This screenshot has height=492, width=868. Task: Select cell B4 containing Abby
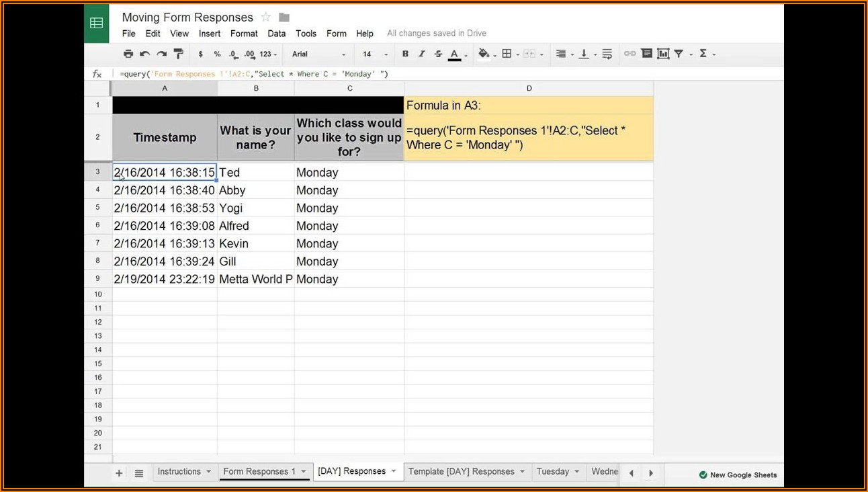pyautogui.click(x=255, y=190)
